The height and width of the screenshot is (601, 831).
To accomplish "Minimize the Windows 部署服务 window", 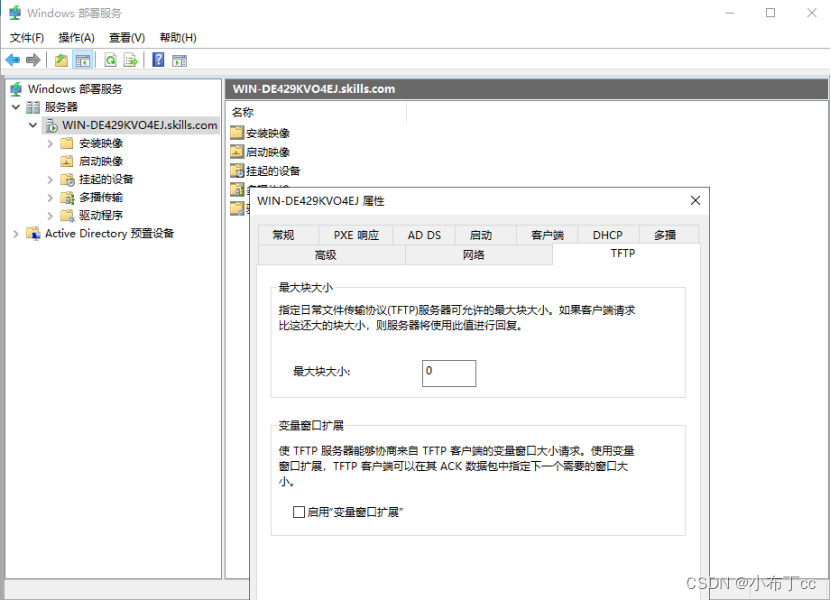I will (x=730, y=13).
